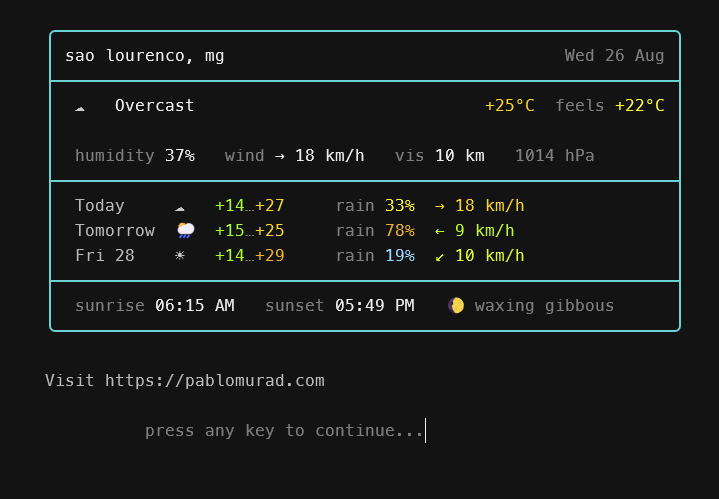Click the feels like +22°C value
This screenshot has height=499, width=719.
tap(640, 106)
